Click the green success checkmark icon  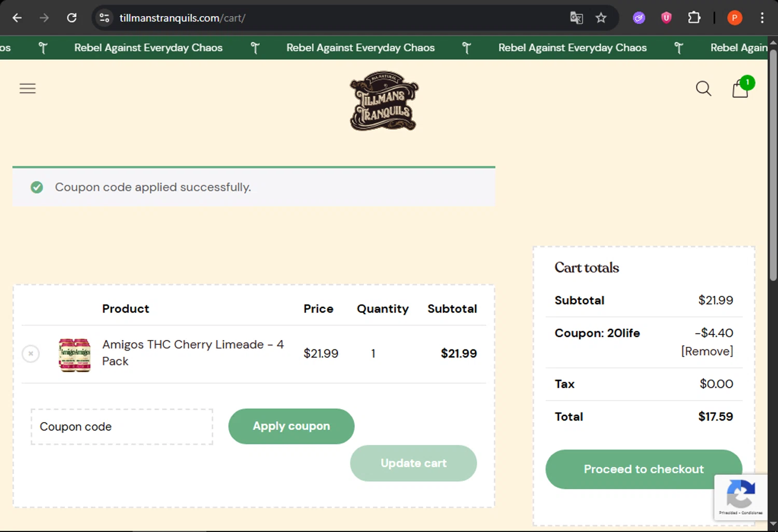[x=37, y=187]
